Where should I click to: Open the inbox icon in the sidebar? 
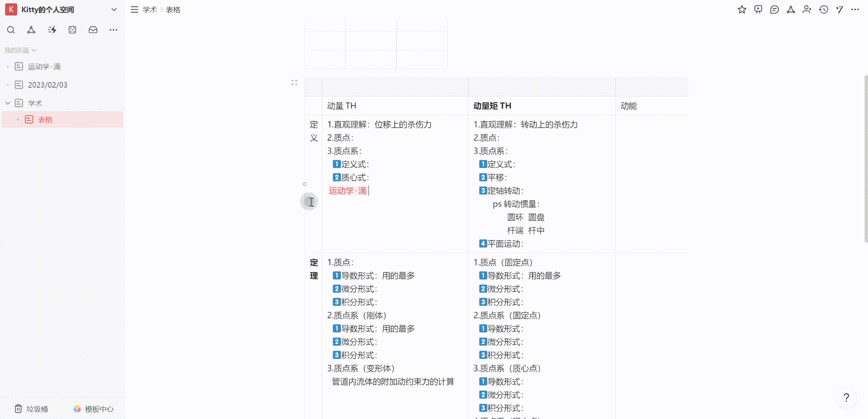click(93, 30)
